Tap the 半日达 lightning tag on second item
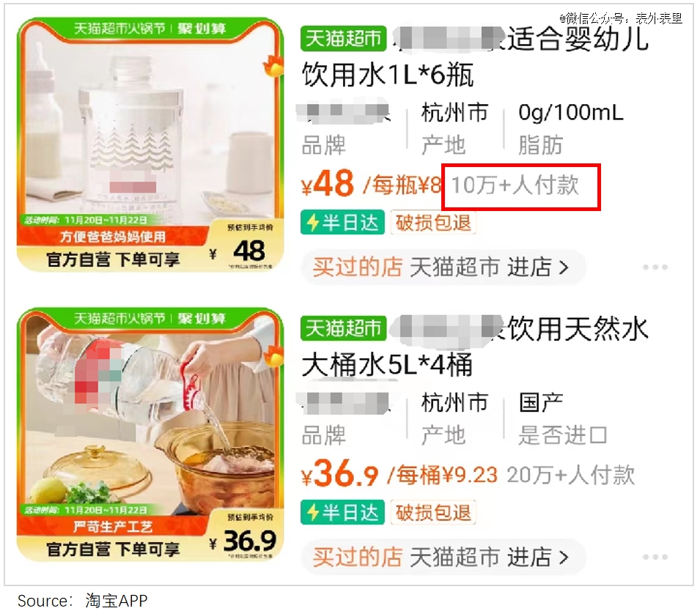This screenshot has width=700, height=614. click(x=342, y=512)
